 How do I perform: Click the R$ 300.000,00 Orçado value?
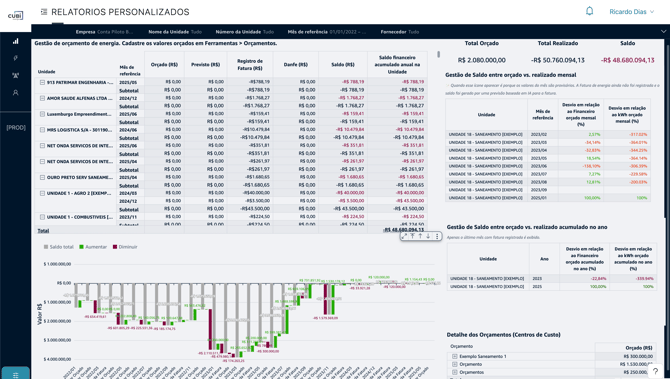coord(638,356)
